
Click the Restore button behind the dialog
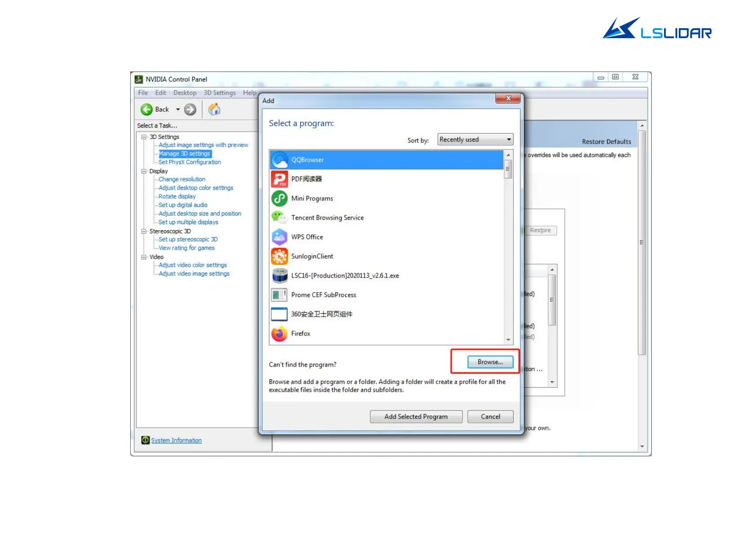pos(541,230)
